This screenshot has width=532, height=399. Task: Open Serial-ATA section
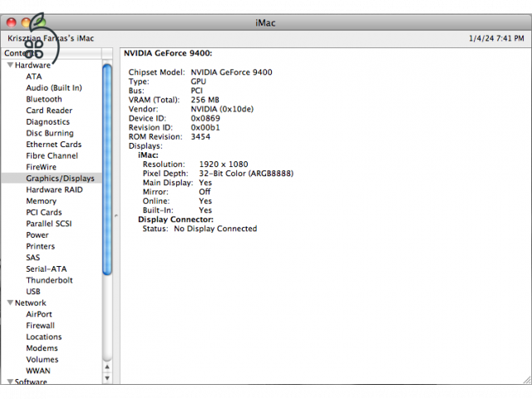[x=47, y=268]
